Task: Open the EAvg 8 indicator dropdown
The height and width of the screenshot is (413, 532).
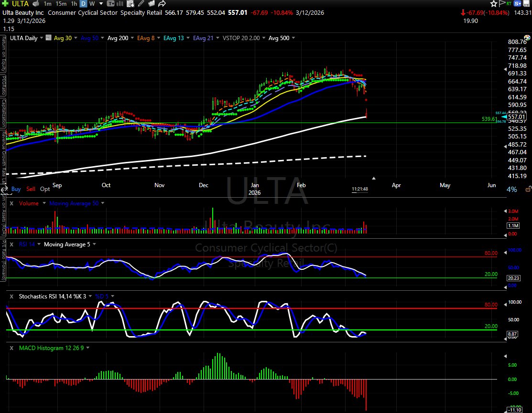Action: (x=158, y=38)
